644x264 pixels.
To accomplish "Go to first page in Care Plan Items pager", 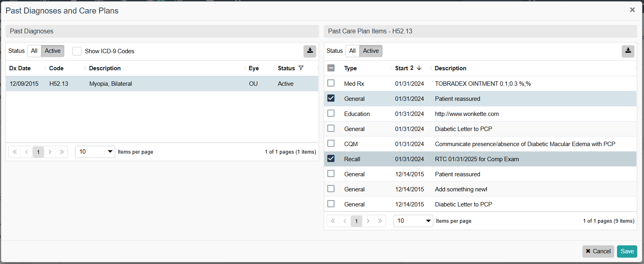I will click(333, 221).
